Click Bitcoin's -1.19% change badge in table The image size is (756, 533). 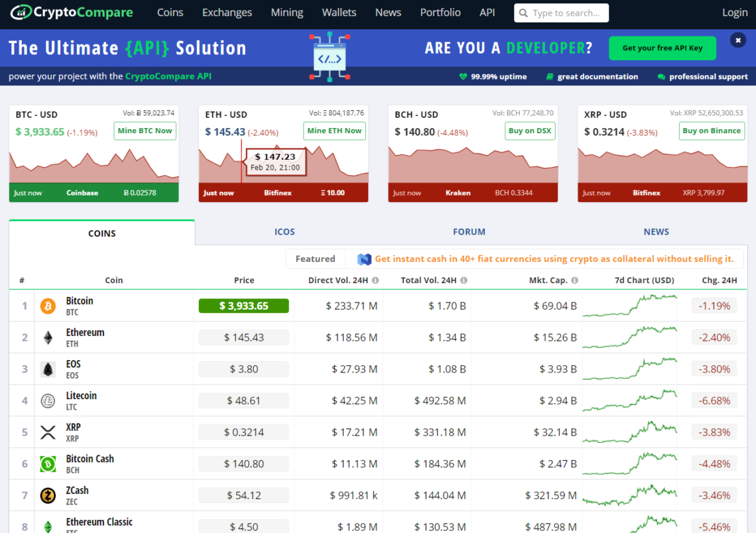[x=714, y=306]
